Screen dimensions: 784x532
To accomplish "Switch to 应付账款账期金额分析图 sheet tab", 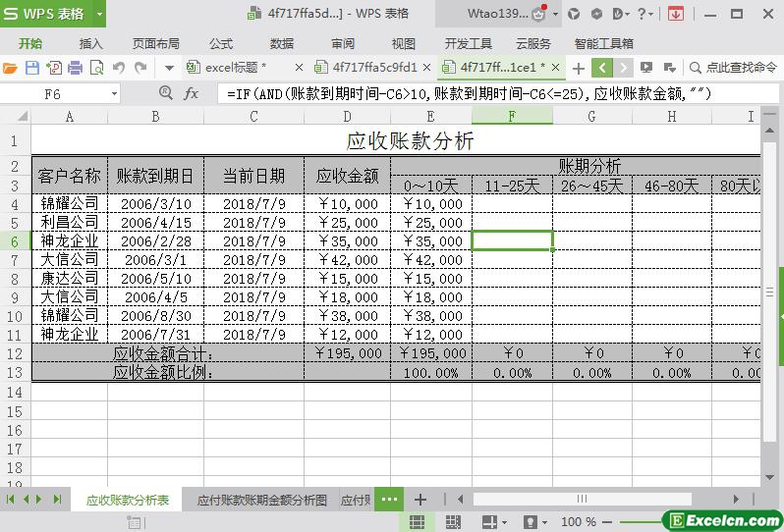I will (261, 500).
